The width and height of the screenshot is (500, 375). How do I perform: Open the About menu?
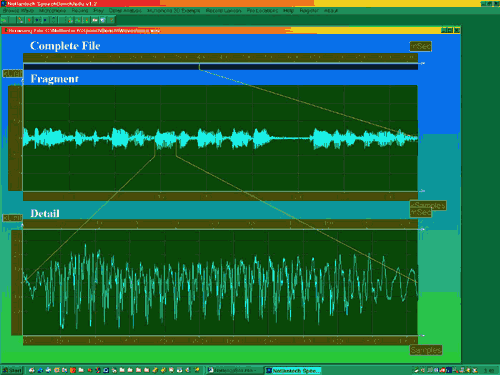331,11
